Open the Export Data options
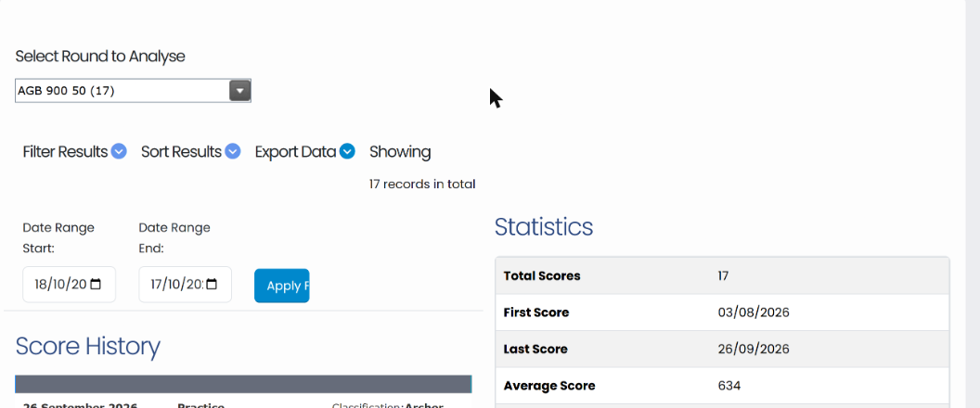Image resolution: width=980 pixels, height=408 pixels. pos(347,152)
